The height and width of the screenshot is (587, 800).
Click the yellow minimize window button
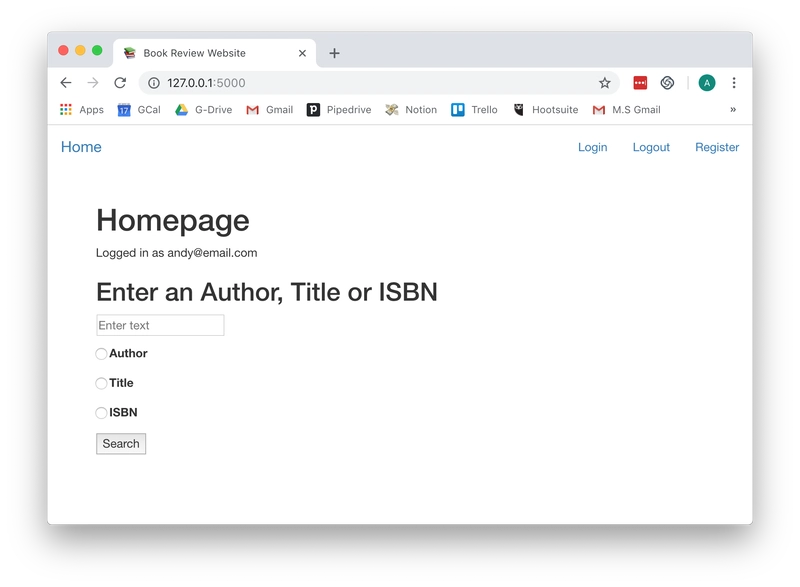(x=80, y=50)
